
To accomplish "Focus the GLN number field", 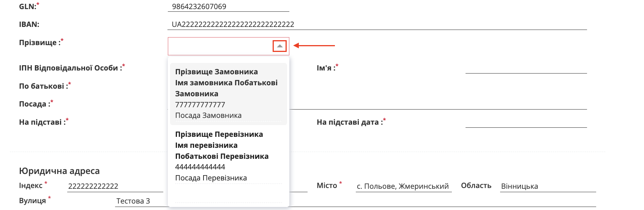I will [x=228, y=6].
